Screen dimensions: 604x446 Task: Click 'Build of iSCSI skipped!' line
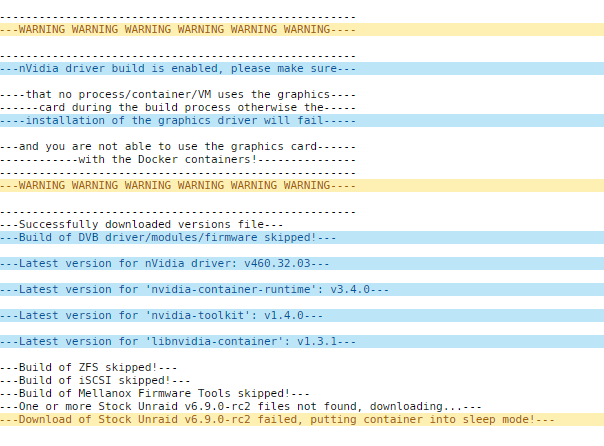point(95,381)
